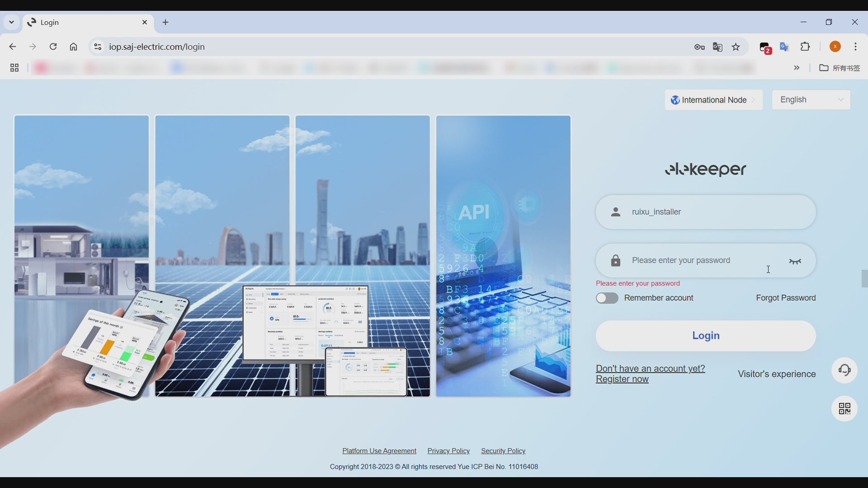
Task: Toggle password visibility eye icon
Action: [x=795, y=261]
